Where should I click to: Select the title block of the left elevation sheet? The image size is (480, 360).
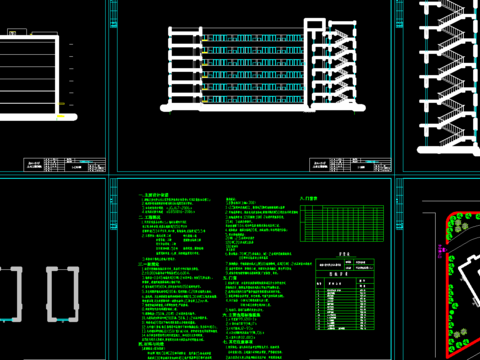[x=64, y=165]
